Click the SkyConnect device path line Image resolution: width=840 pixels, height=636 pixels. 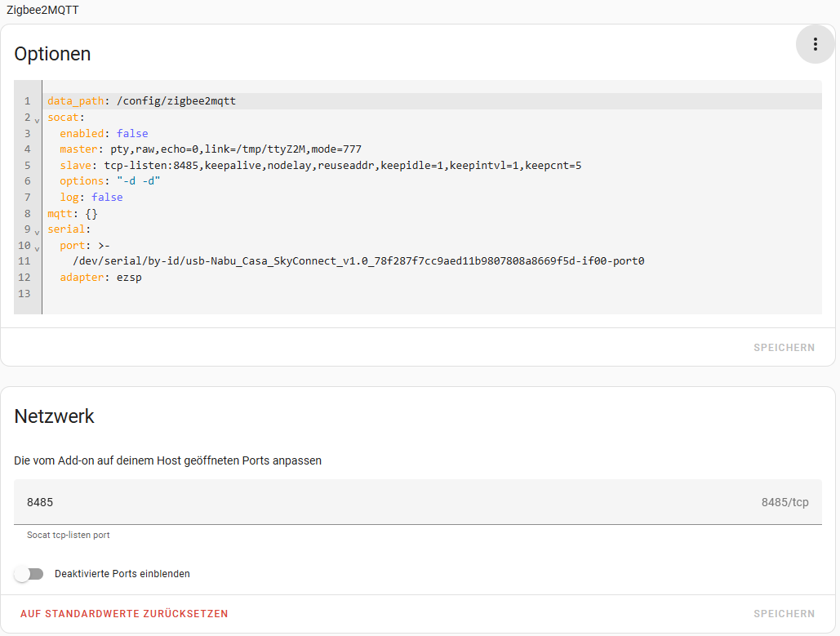coord(358,261)
